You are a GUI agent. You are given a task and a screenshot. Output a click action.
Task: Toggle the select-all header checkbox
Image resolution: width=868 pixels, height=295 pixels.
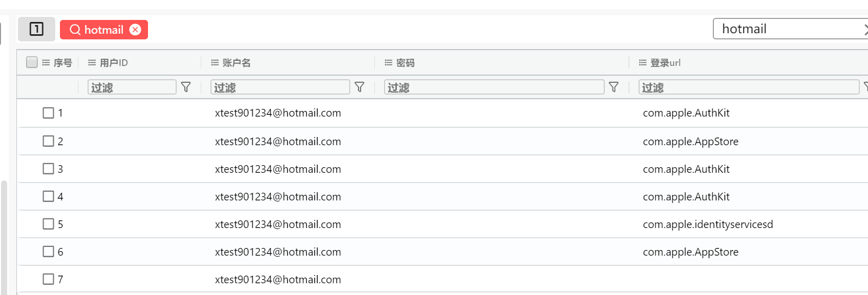[x=32, y=62]
